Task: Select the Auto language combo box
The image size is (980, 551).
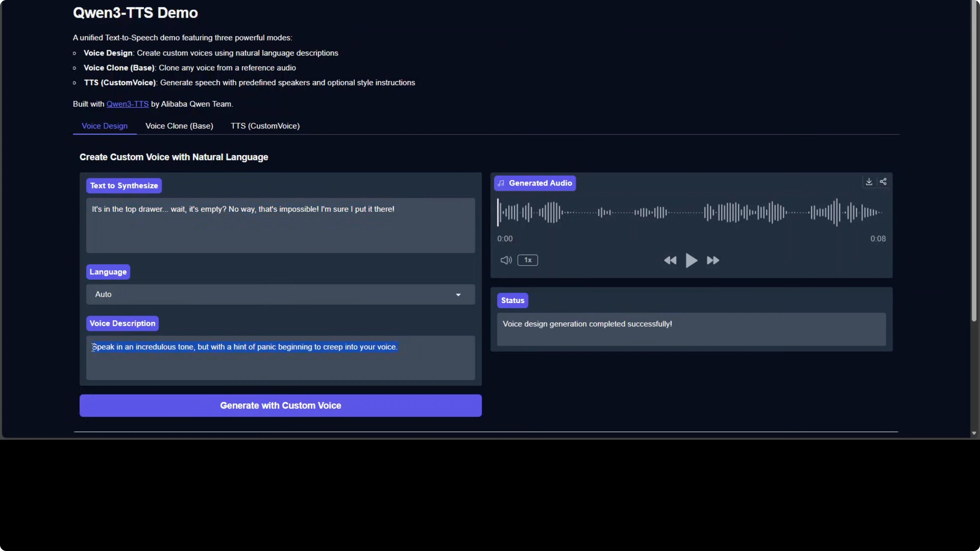Action: [266, 294]
